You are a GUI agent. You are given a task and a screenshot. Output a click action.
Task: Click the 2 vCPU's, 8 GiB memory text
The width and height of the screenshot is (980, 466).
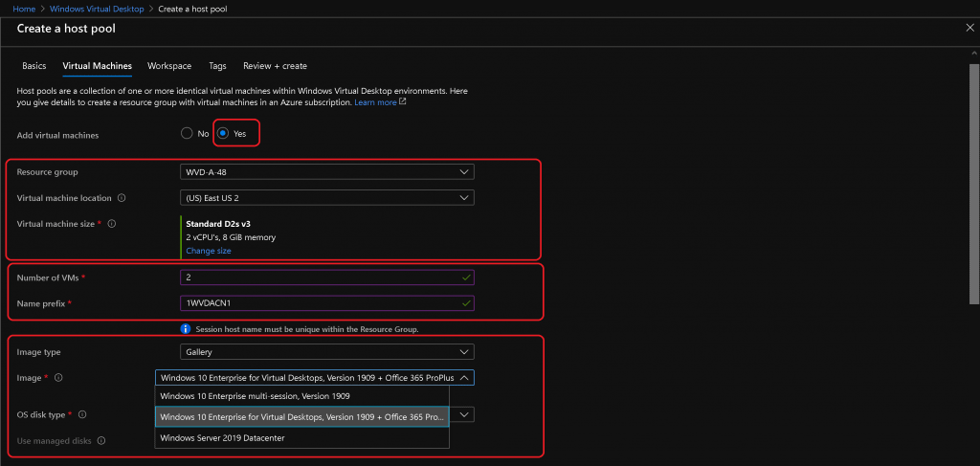[x=232, y=237]
